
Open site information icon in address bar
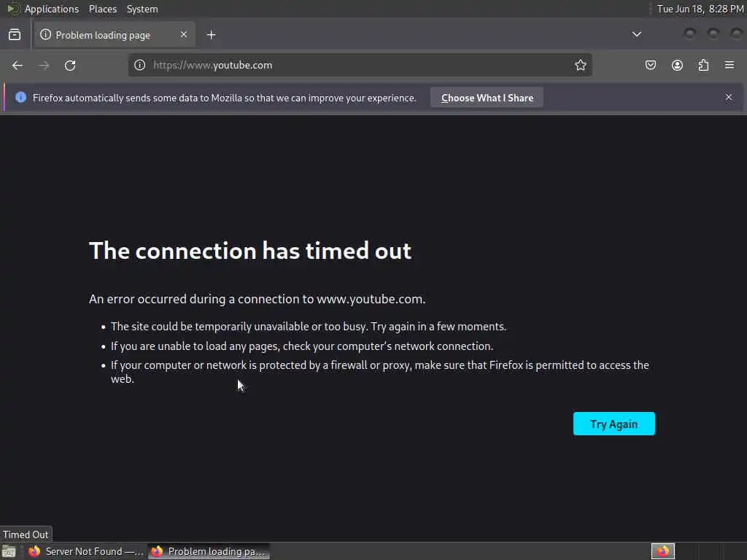pos(139,65)
